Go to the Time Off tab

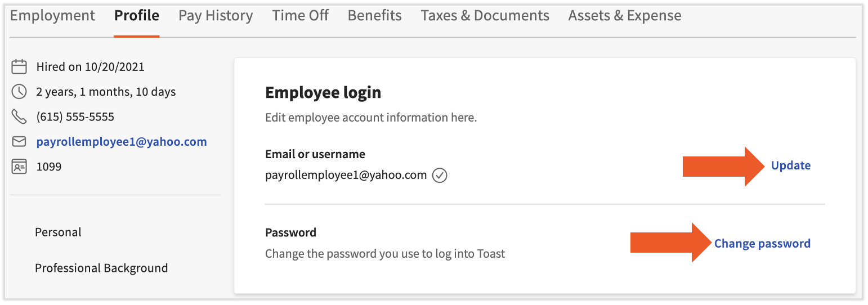click(301, 16)
